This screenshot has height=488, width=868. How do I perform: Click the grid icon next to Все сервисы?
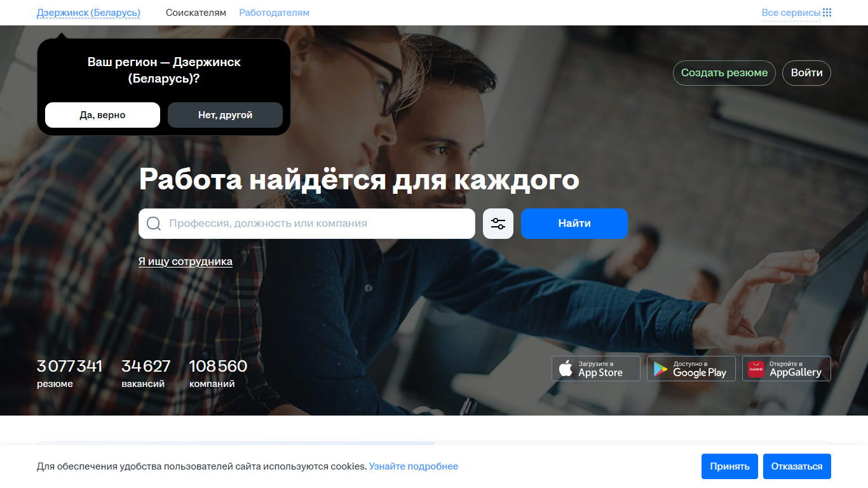coord(827,13)
